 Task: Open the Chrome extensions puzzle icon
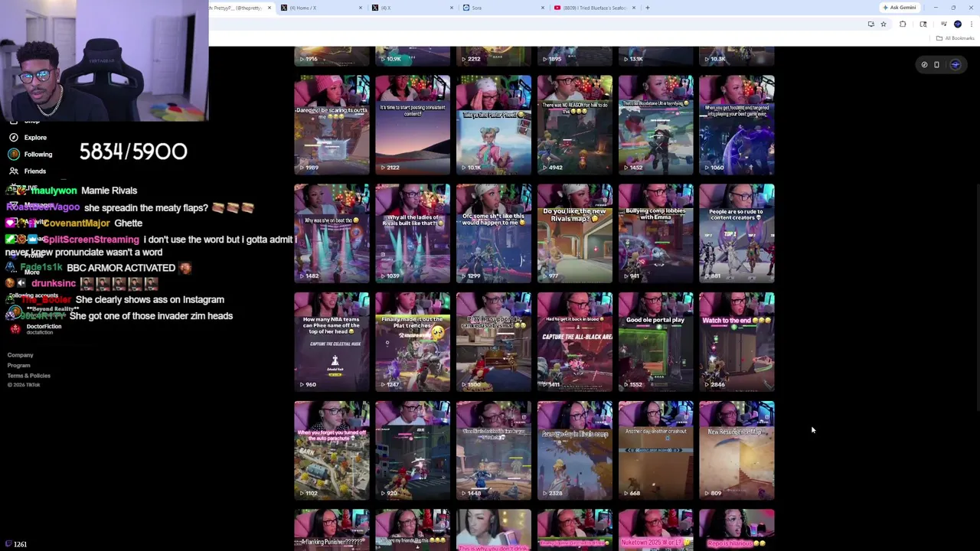tap(903, 24)
